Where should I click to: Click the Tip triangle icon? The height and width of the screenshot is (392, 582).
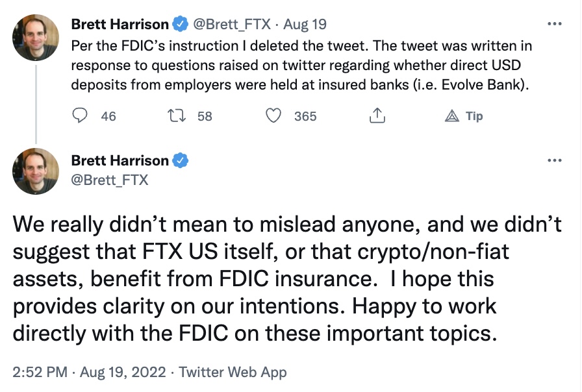(x=451, y=116)
